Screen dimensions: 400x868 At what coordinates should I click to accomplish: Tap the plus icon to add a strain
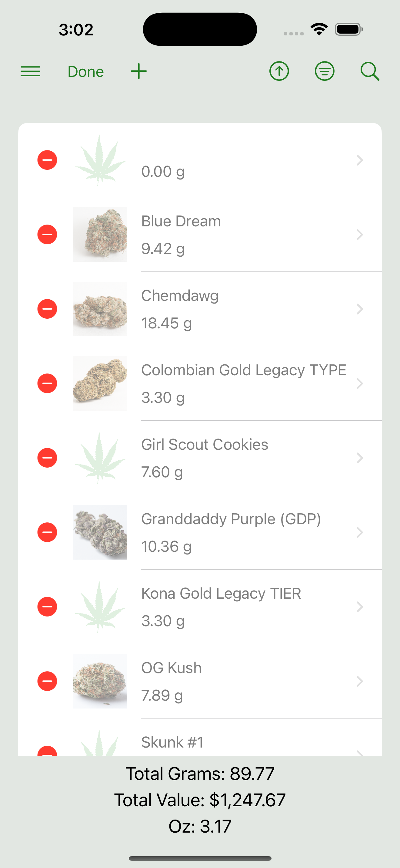tap(138, 71)
